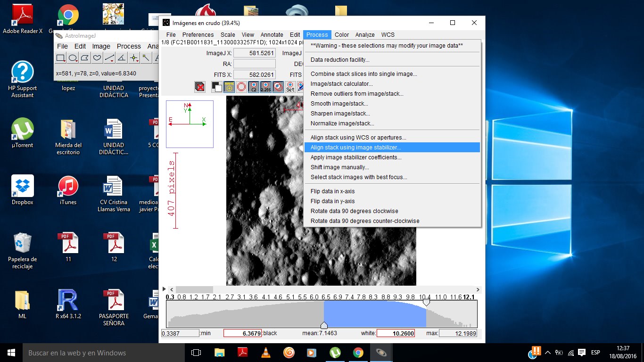Viewport: 644px width, 362px height.
Task: Open Data reduction facility menu entry
Action: pos(339,60)
